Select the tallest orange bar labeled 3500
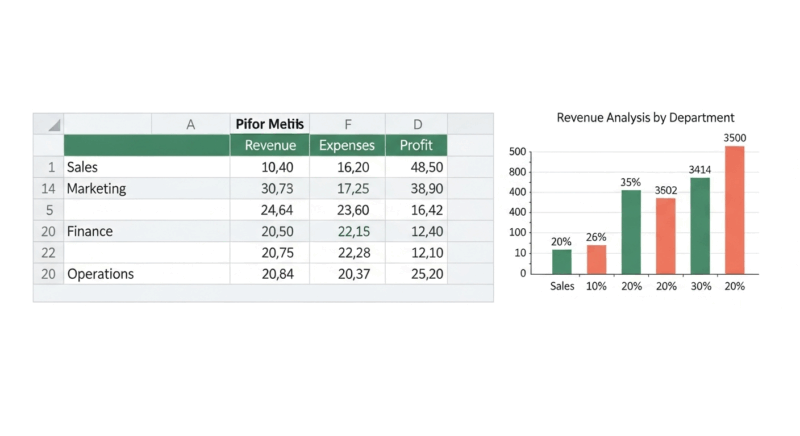The height and width of the screenshot is (436, 800). 735,210
